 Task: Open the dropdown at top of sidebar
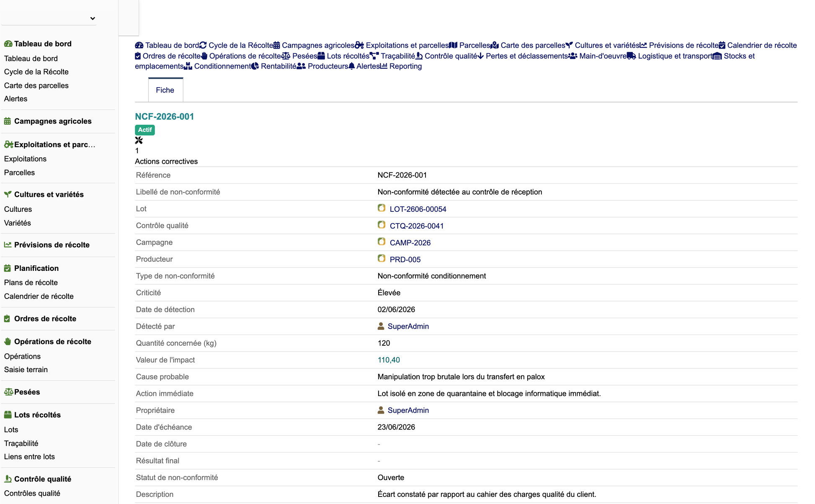tap(49, 18)
